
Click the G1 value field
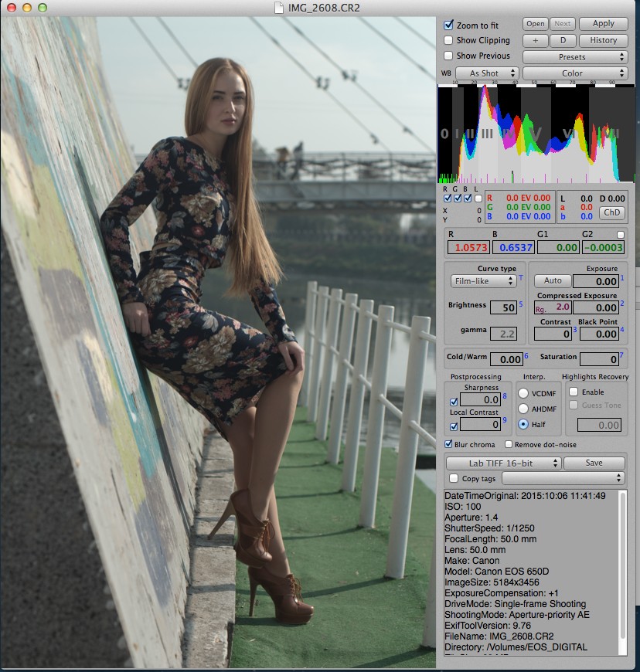[x=558, y=247]
